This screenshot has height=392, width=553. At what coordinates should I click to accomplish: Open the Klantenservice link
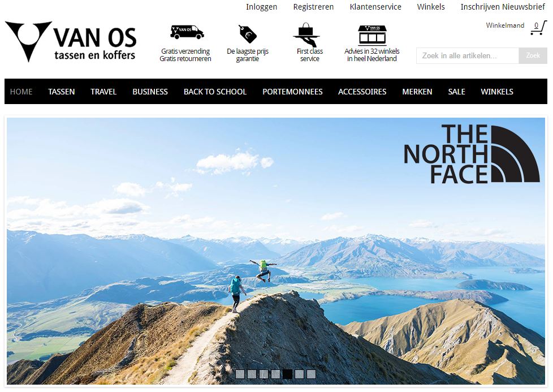coord(375,7)
